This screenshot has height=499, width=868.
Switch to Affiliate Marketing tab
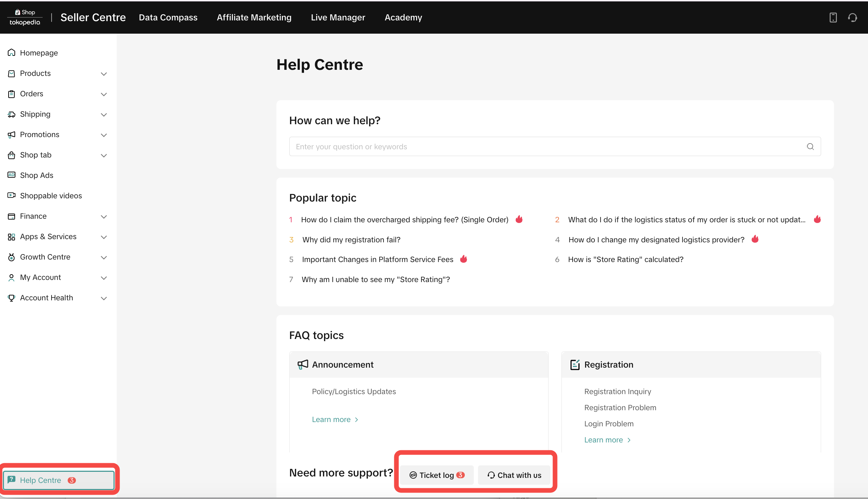(x=254, y=17)
